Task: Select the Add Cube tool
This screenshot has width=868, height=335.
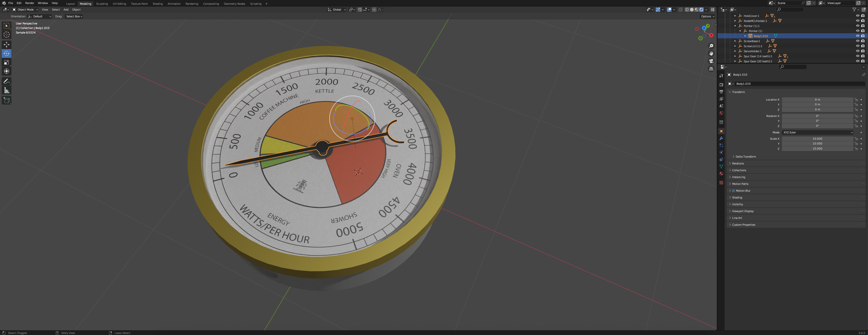Action: click(x=6, y=100)
